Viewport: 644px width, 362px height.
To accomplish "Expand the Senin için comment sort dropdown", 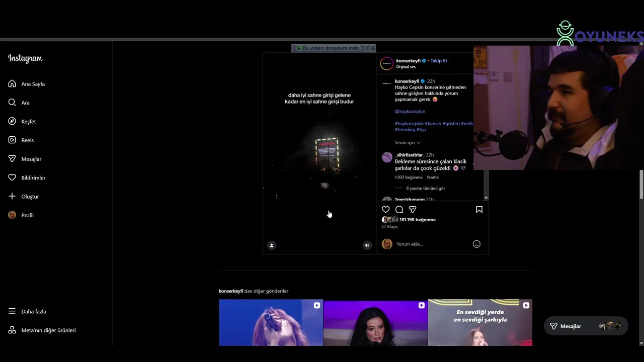I will [x=408, y=143].
